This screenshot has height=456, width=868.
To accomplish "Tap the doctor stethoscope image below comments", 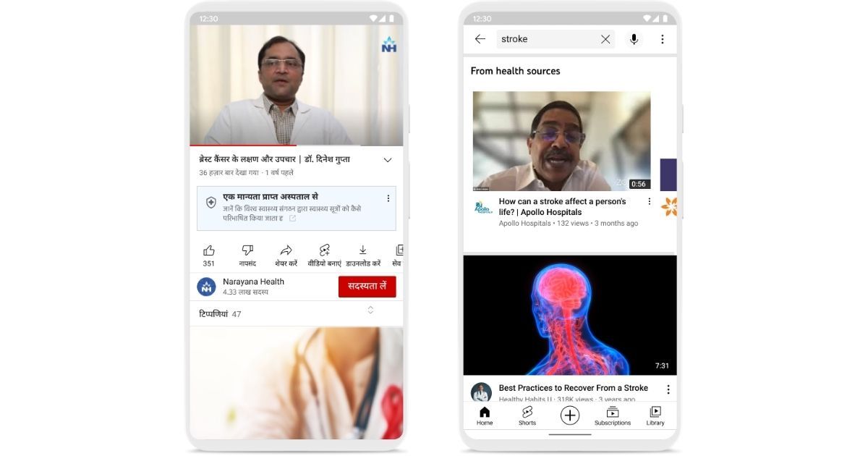I will (297, 382).
